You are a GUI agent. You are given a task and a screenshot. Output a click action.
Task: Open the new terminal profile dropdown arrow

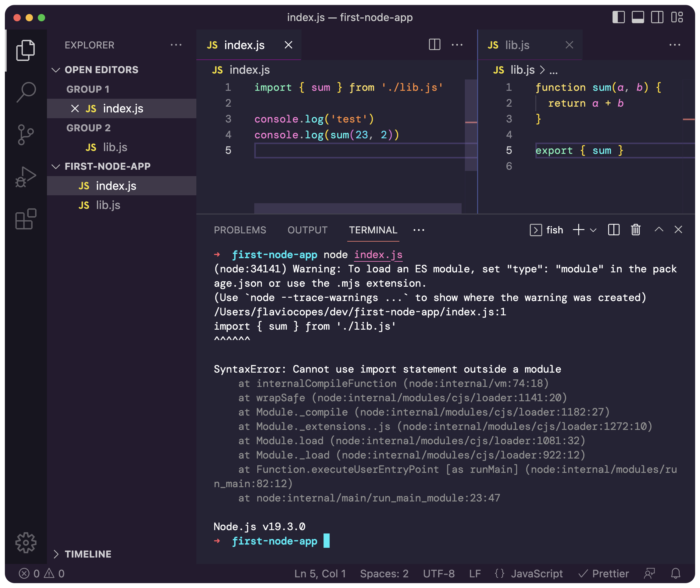(593, 230)
